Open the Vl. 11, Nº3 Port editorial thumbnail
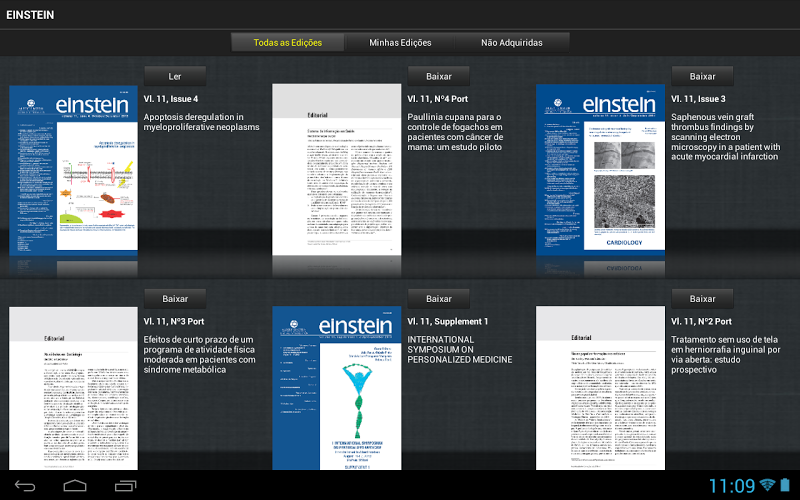This screenshot has width=800, height=500. (73, 388)
